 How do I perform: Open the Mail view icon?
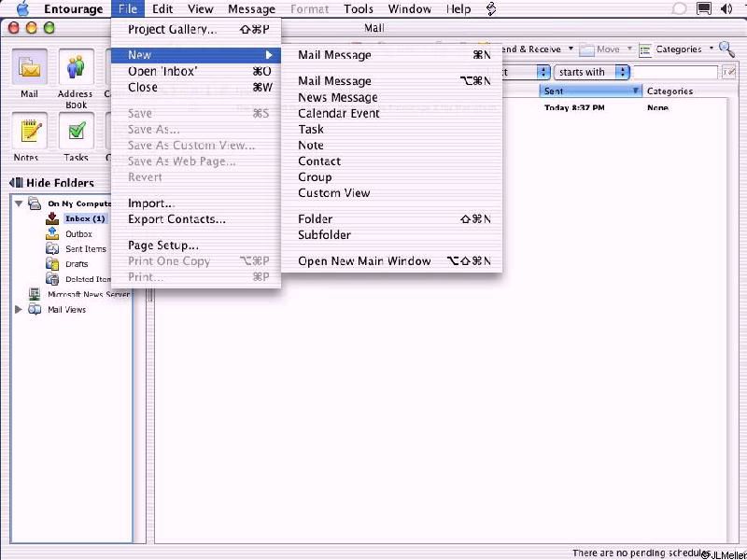click(29, 68)
